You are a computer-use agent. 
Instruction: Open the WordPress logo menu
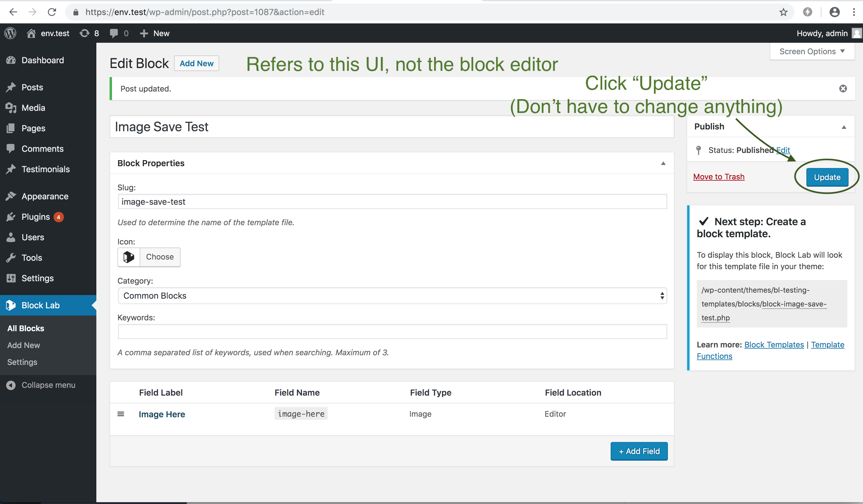(10, 33)
